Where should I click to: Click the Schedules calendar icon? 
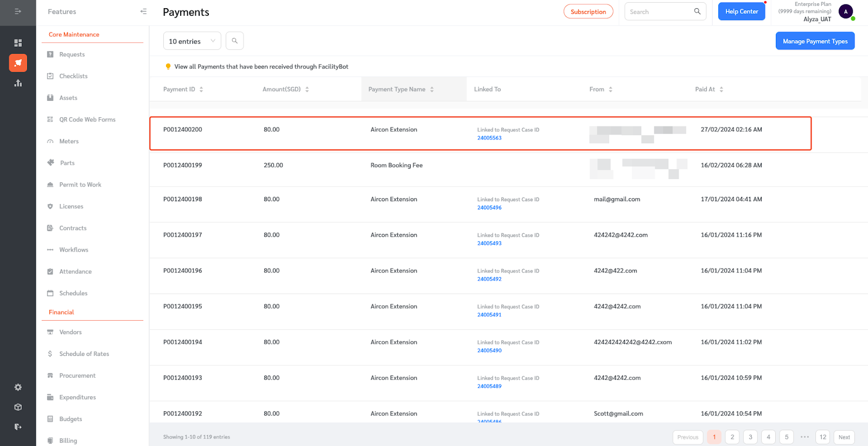(50, 293)
